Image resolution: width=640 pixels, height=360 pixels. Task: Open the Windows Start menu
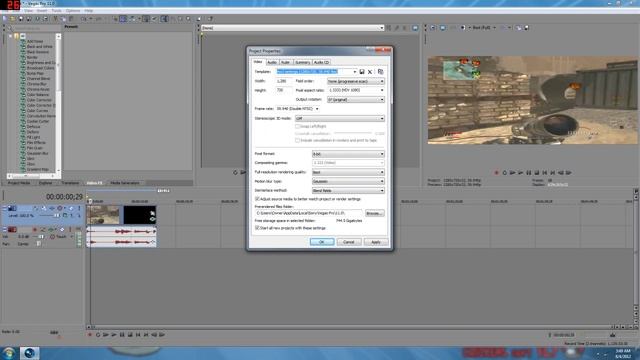coord(8,353)
